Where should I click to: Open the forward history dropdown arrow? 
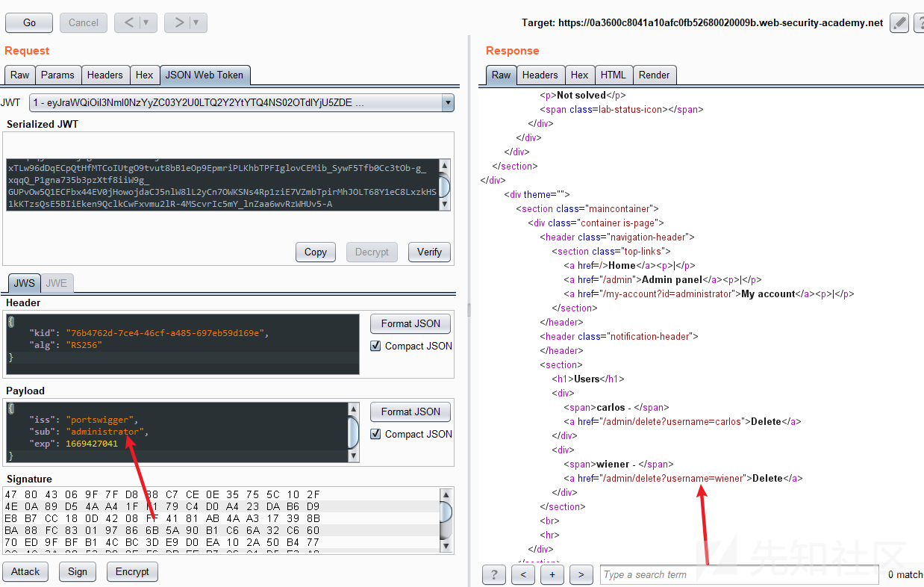(198, 22)
